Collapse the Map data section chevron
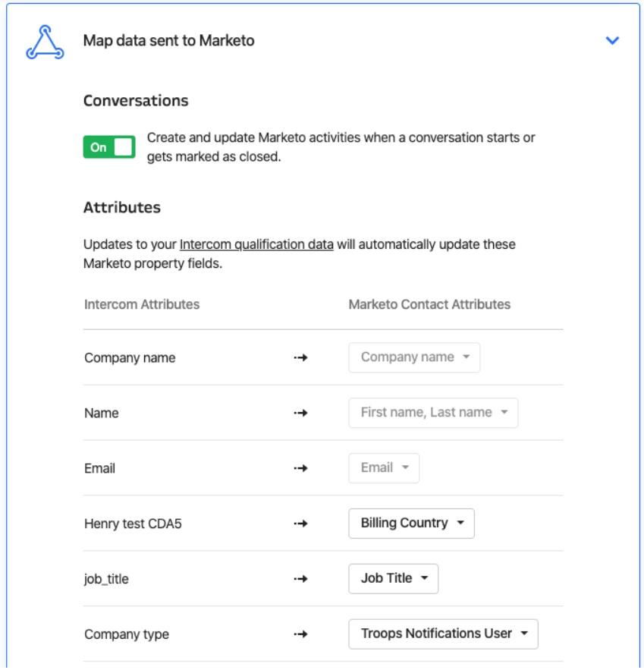The height and width of the screenshot is (670, 644). point(612,40)
